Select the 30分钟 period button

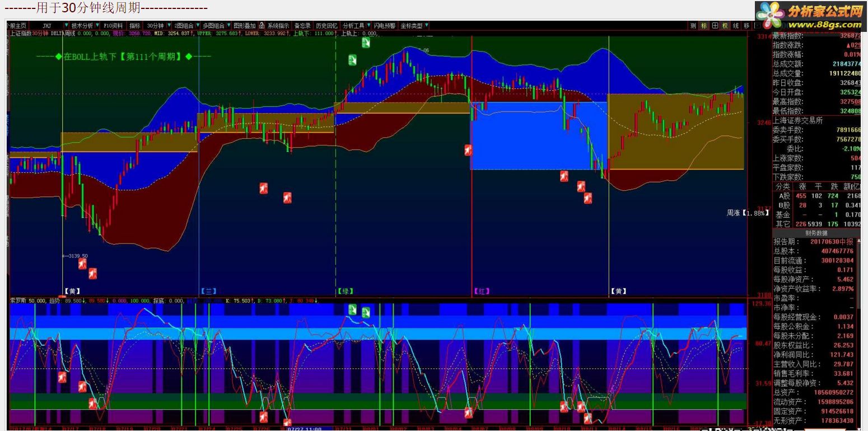point(155,26)
